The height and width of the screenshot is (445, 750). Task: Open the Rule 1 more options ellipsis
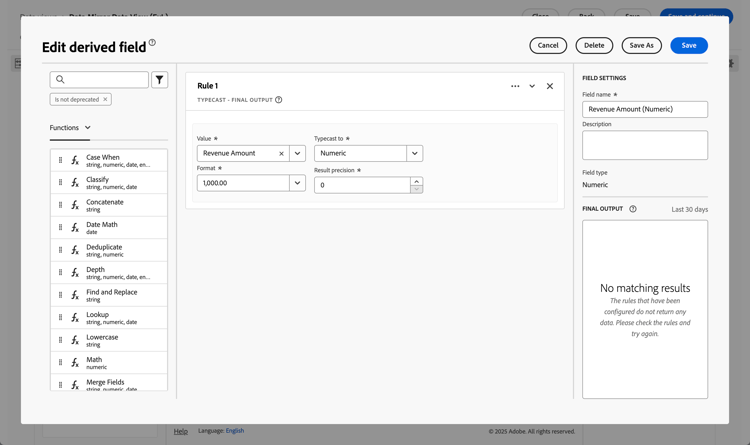pyautogui.click(x=515, y=86)
